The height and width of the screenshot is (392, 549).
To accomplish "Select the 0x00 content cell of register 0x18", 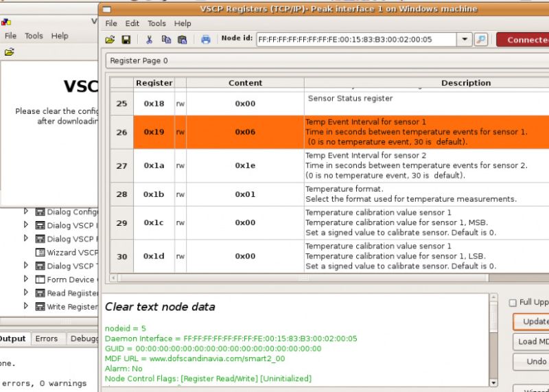I will [x=245, y=104].
